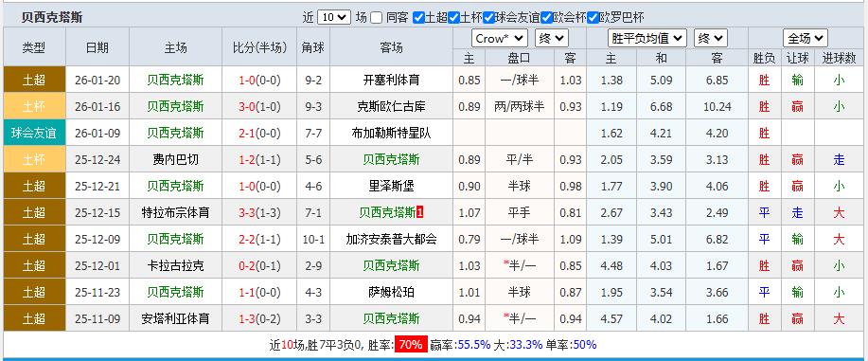The width and height of the screenshot is (868, 361).
Task: Select the 土超 type cell for 26-01-20
Action: click(x=34, y=80)
